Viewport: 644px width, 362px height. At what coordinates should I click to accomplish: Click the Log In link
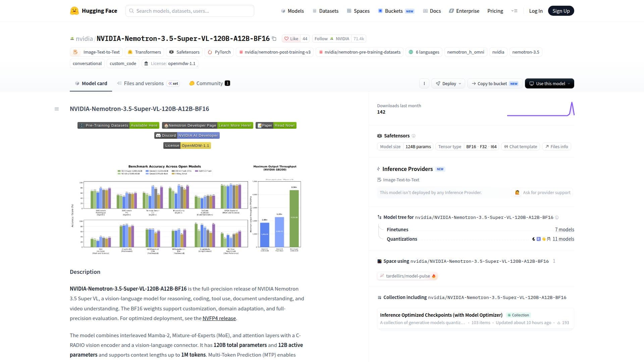(536, 11)
